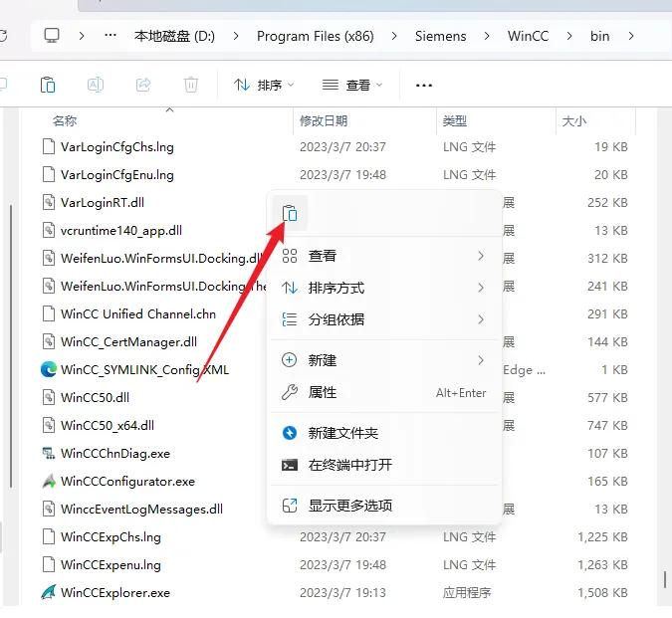
Task: Navigate to 本地磁盘 (D:) breadcrumb
Action: (174, 36)
